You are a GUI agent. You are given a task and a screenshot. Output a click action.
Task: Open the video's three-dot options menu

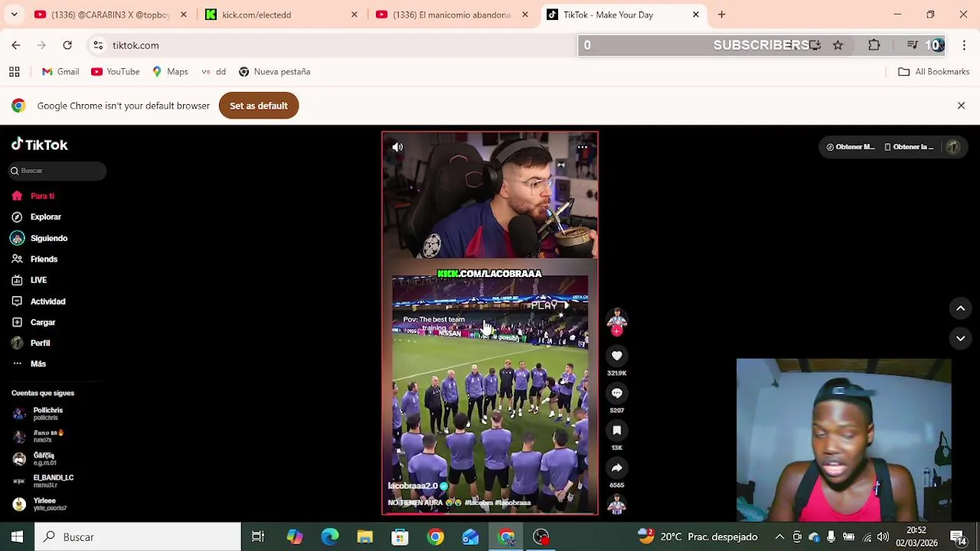583,147
